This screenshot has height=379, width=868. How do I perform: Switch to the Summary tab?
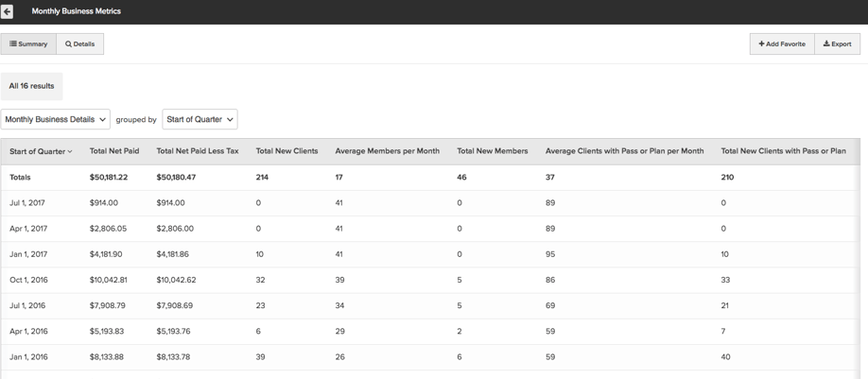coord(28,44)
